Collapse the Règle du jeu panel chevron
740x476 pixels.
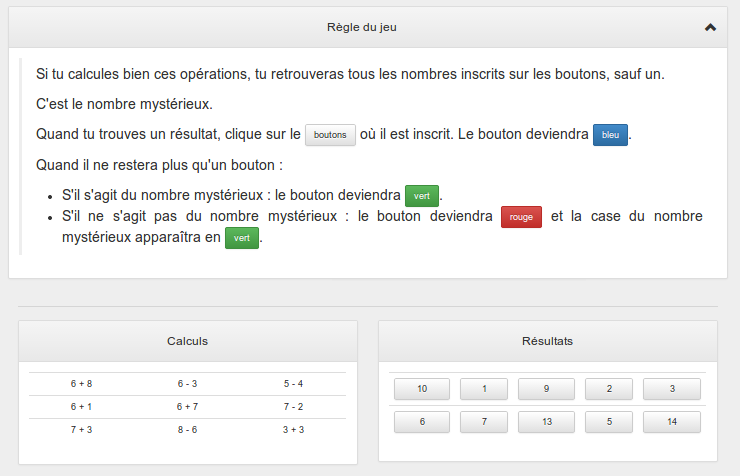[x=710, y=28]
